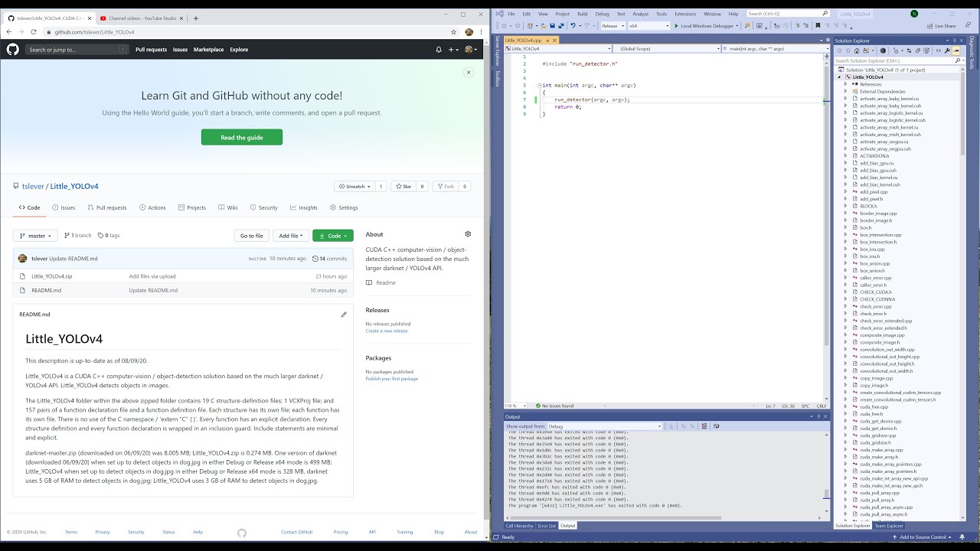980x551 pixels.
Task: Toggle word wrap in Output window
Action: click(716, 426)
